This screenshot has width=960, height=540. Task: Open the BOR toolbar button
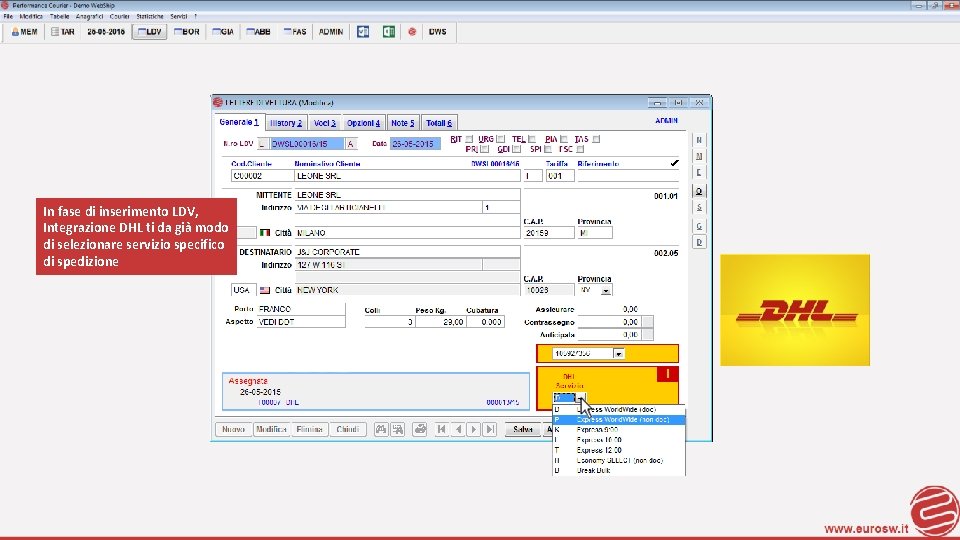click(x=187, y=32)
